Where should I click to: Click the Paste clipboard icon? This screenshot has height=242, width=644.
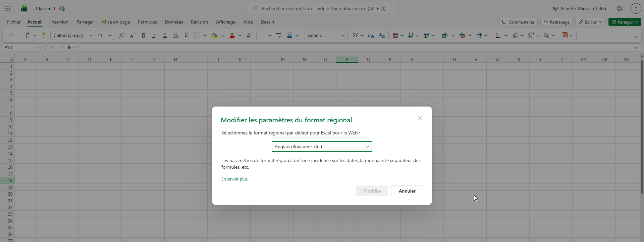click(28, 35)
